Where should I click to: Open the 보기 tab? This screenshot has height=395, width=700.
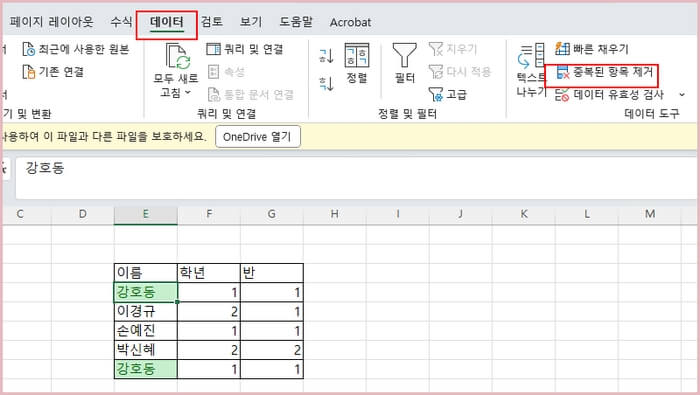coord(251,22)
